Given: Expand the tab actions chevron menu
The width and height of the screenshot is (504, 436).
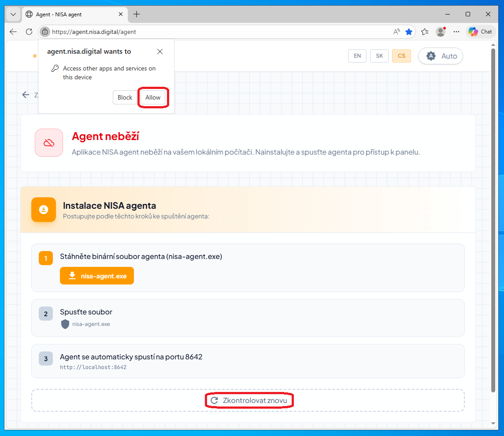Looking at the screenshot, I should (13, 14).
